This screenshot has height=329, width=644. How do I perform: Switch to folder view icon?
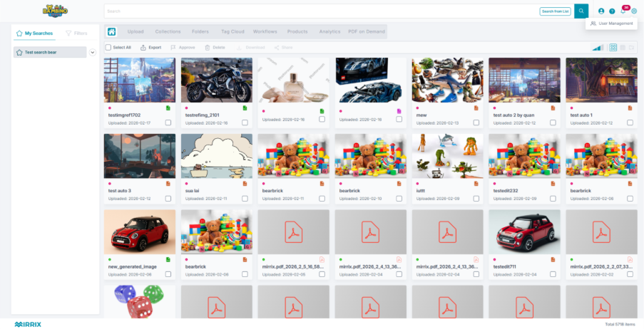tap(631, 48)
